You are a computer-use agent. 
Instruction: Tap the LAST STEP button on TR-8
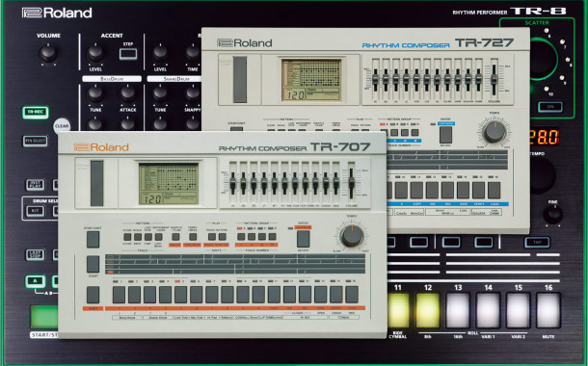pyautogui.click(x=36, y=254)
